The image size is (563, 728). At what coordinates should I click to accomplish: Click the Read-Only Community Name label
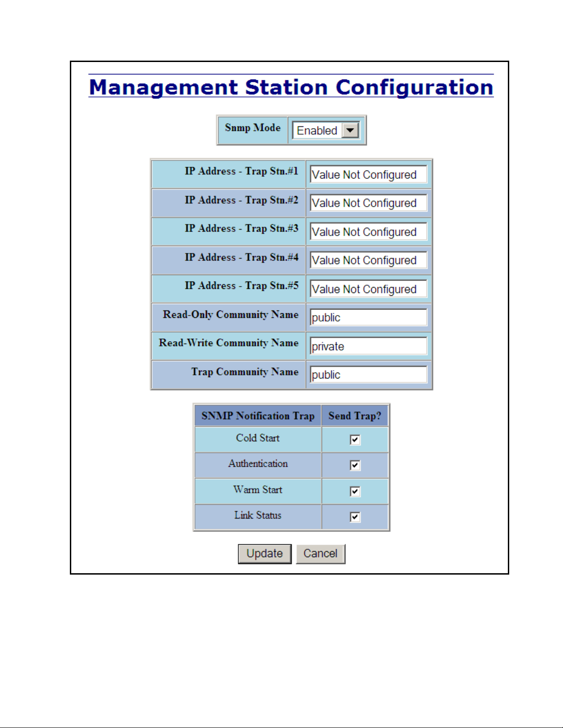pyautogui.click(x=231, y=315)
